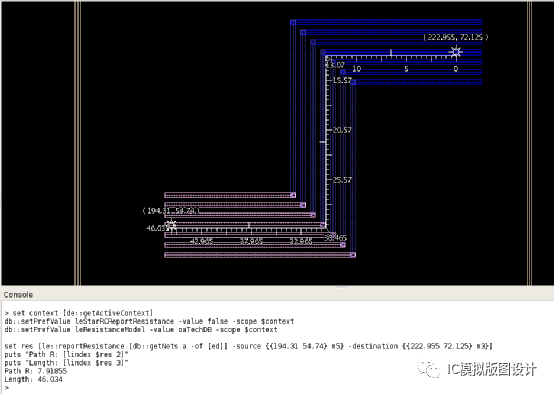The height and width of the screenshot is (394, 554).
Task: Click the ruler label 37.965
Action: coord(251,241)
